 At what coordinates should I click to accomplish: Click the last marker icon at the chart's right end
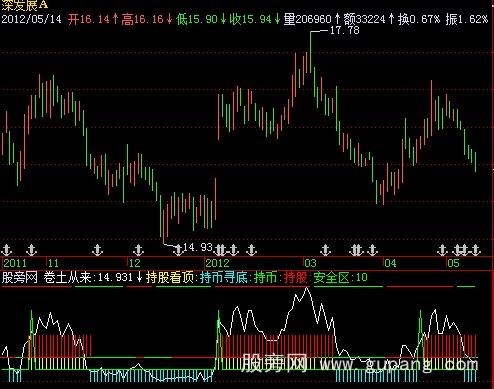pos(476,250)
